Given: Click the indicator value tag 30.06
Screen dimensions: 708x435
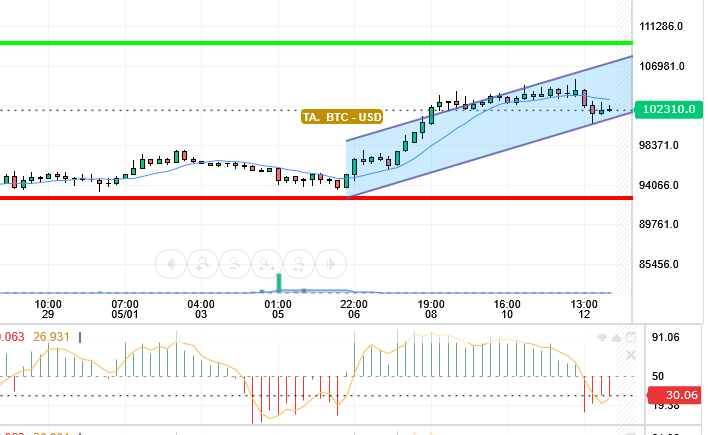Looking at the screenshot, I should pos(675,395).
